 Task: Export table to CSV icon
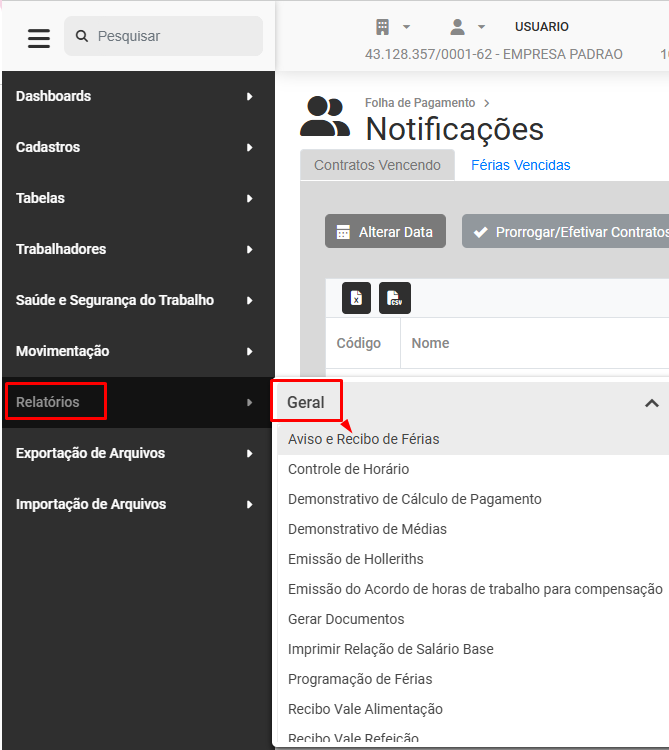tap(395, 298)
